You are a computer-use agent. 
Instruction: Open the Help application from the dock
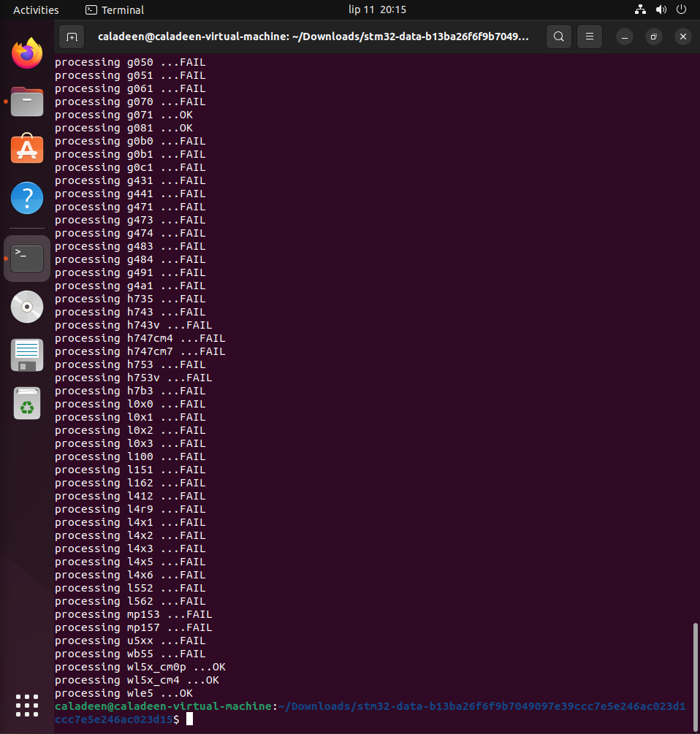click(x=26, y=198)
